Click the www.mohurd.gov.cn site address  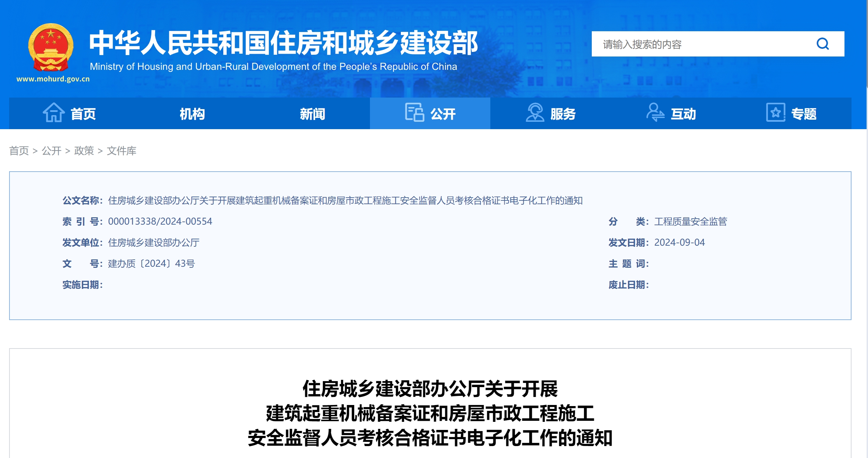coord(53,79)
